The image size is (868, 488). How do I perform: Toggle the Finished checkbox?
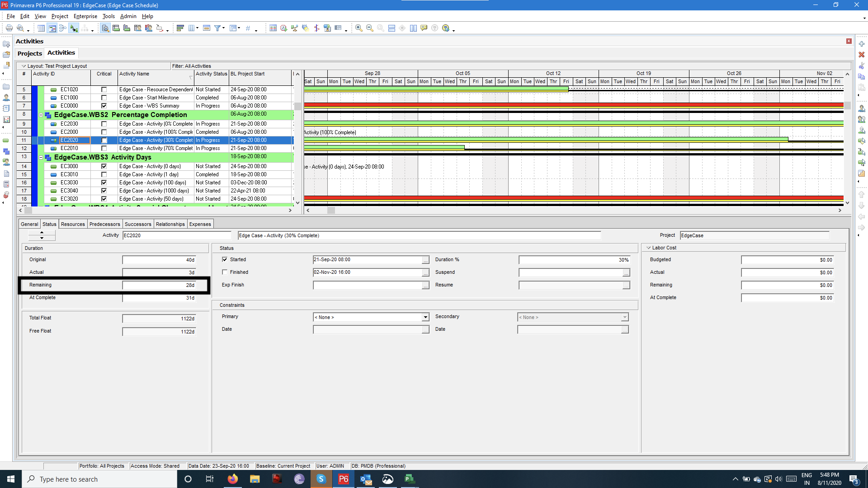click(225, 272)
